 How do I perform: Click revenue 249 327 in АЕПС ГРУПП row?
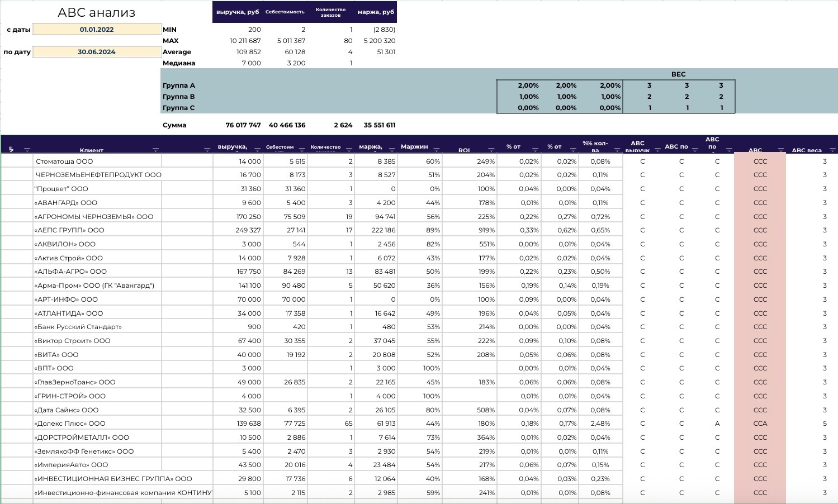[248, 230]
